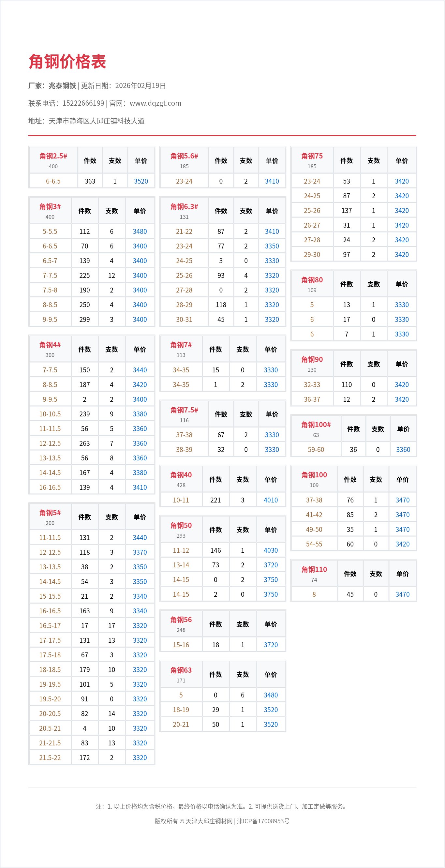Click count 137 in 角钢75 row 25-26
This screenshot has height=868, width=445.
coord(347,211)
